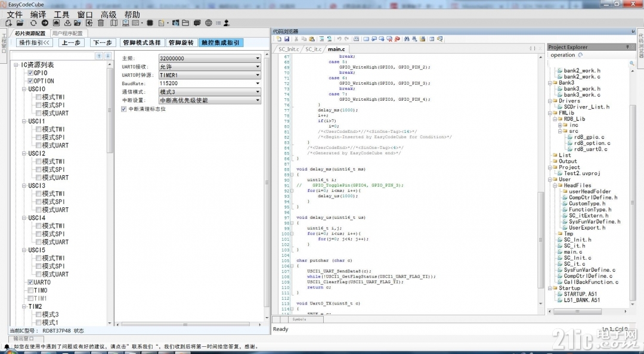Uncheck the GPIO checkbox

coord(30,73)
